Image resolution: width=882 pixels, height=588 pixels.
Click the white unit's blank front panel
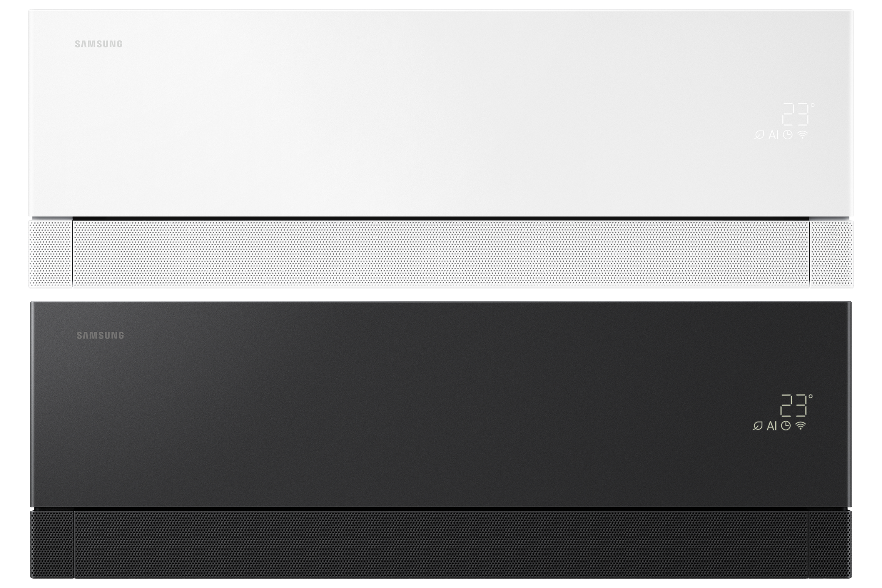click(x=441, y=113)
